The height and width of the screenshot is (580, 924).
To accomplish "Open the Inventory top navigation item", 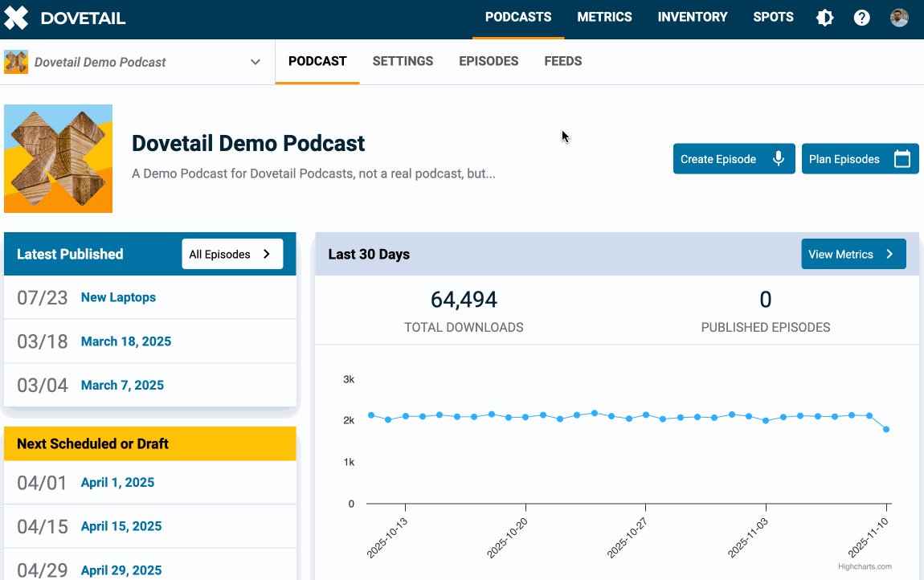I will pyautogui.click(x=692, y=17).
